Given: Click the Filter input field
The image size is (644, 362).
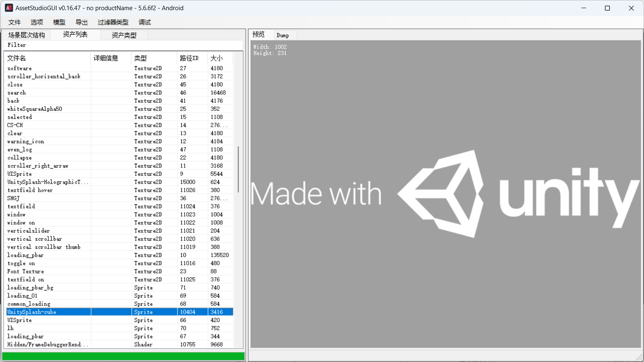Looking at the screenshot, I should pyautogui.click(x=123, y=45).
